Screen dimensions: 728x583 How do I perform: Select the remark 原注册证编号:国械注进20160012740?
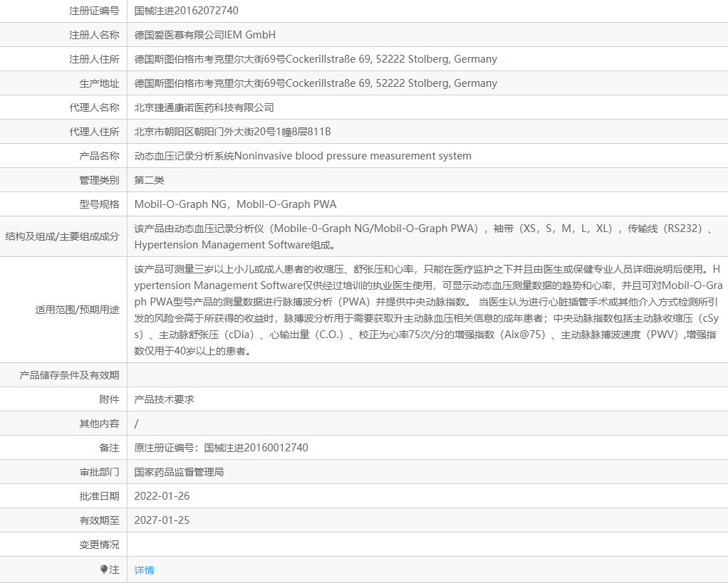(x=221, y=448)
